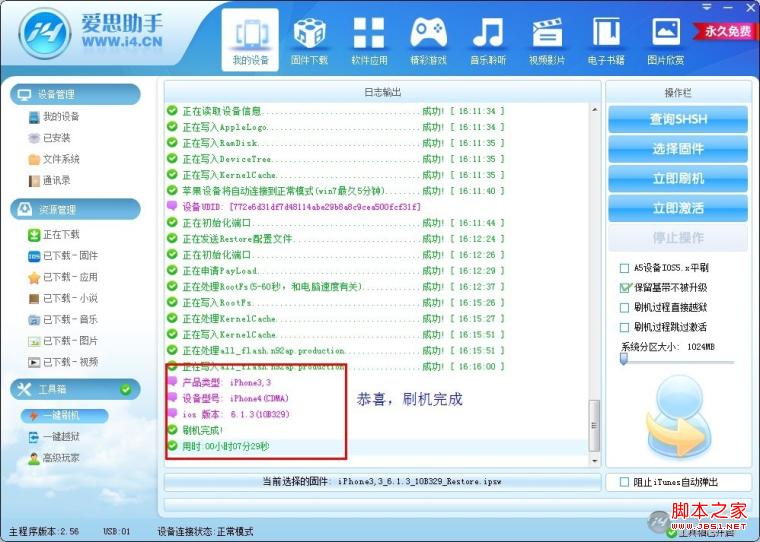760x542 pixels.
Task: Select the 刷机完成! log line
Action: click(195, 430)
